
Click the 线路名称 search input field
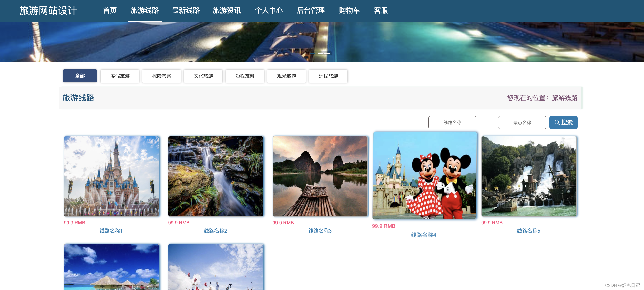coord(452,122)
